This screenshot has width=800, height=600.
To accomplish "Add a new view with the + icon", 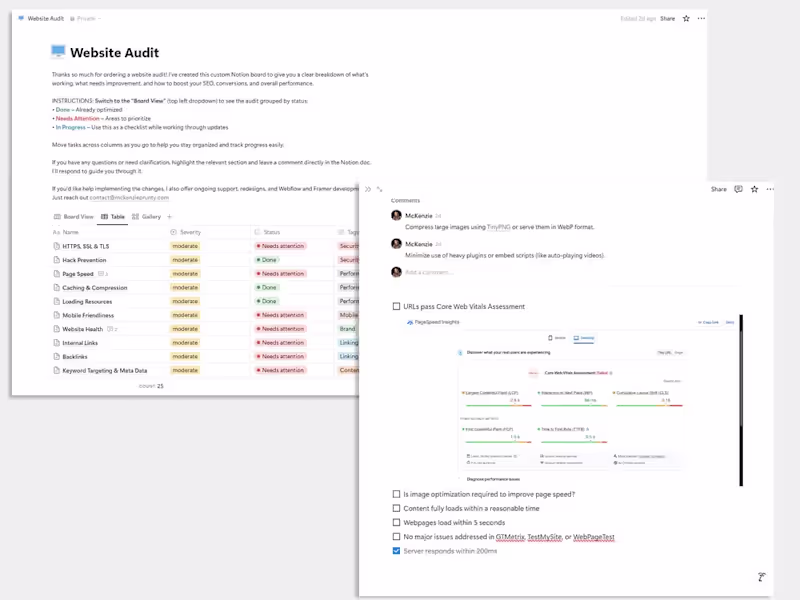I will point(169,217).
